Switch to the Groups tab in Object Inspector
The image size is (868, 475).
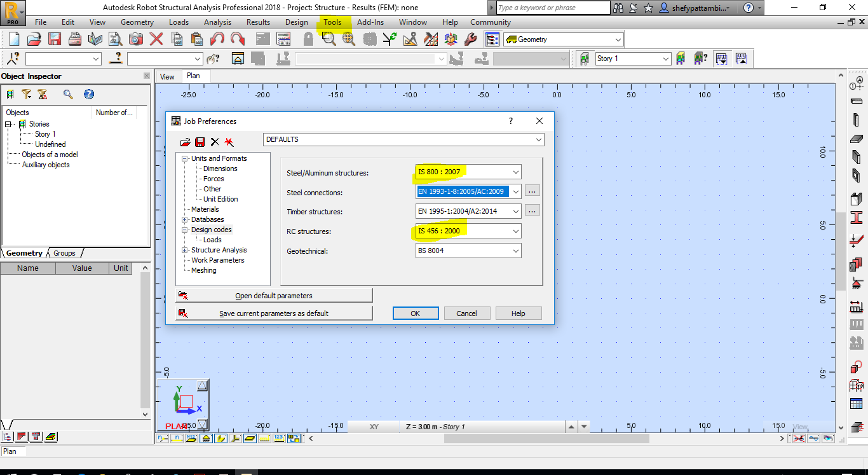(64, 253)
